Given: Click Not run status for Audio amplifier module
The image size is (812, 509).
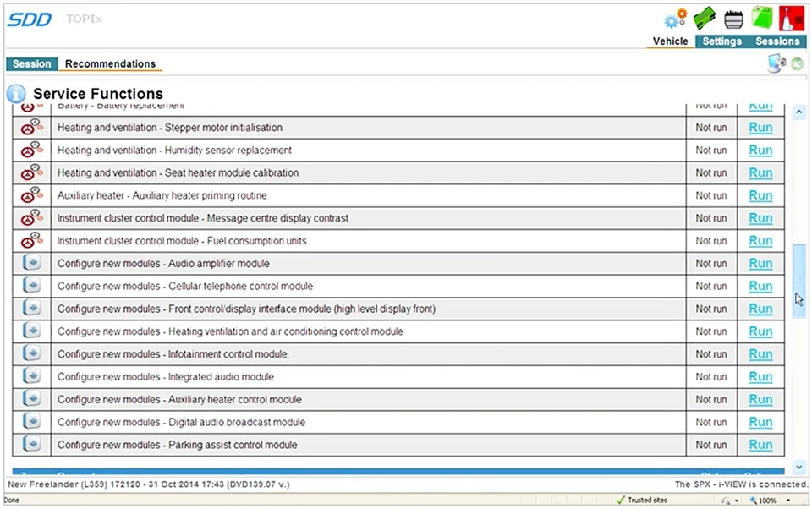Looking at the screenshot, I should click(711, 264).
